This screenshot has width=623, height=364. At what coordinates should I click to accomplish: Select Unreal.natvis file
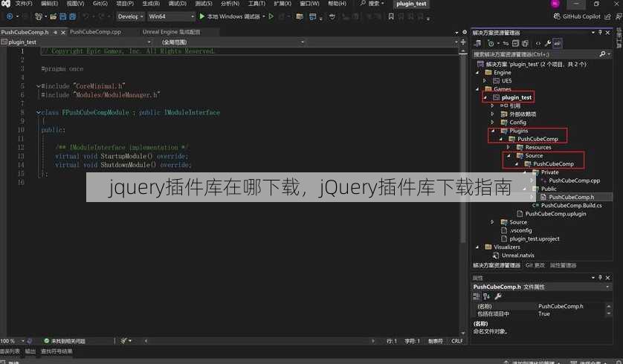click(517, 256)
